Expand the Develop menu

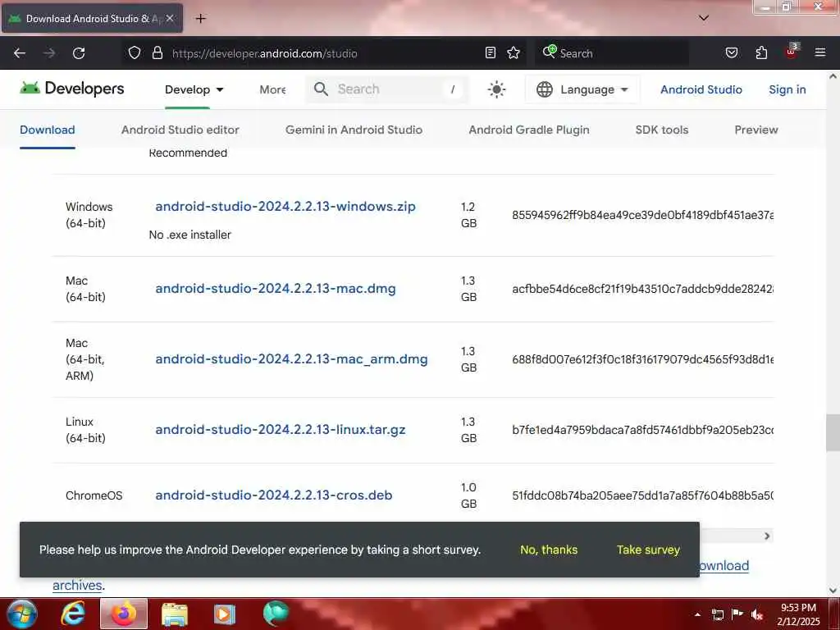pyautogui.click(x=194, y=89)
